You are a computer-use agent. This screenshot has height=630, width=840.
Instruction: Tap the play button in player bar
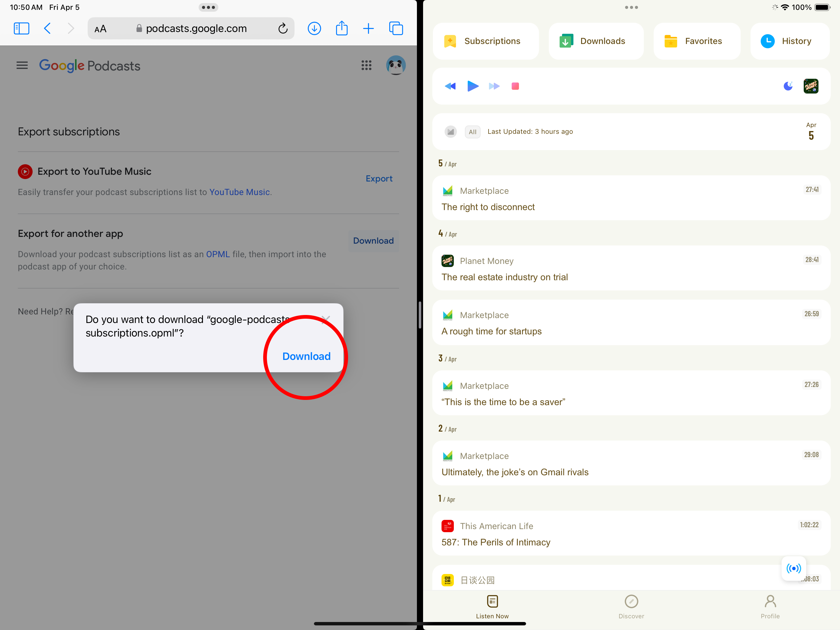[472, 86]
